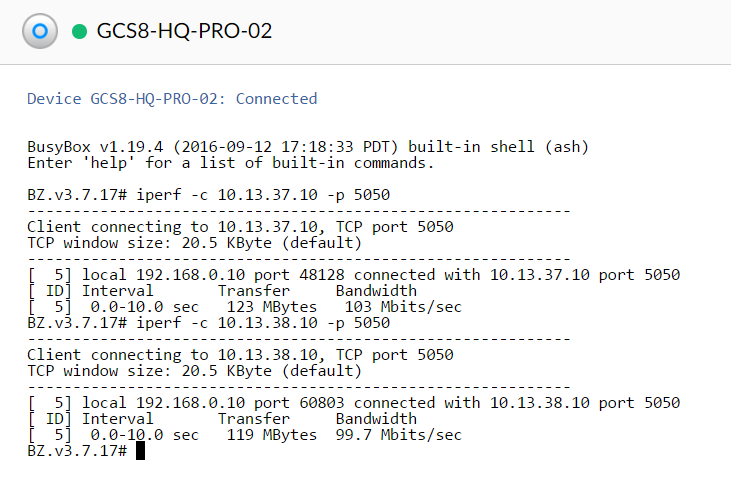Click the line showing local port 60803
The height and width of the screenshot is (495, 731).
354,403
